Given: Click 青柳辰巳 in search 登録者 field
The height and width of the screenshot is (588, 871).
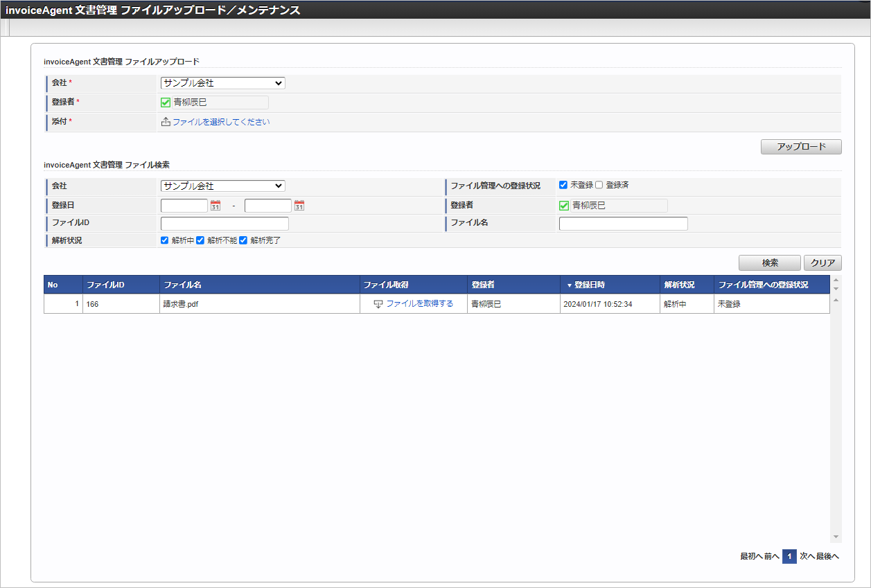Looking at the screenshot, I should [589, 206].
